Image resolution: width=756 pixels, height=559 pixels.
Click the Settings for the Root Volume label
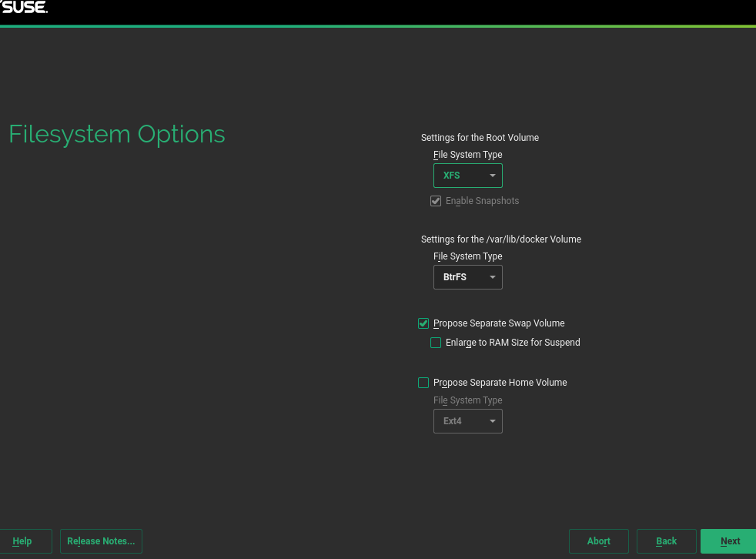coord(480,138)
